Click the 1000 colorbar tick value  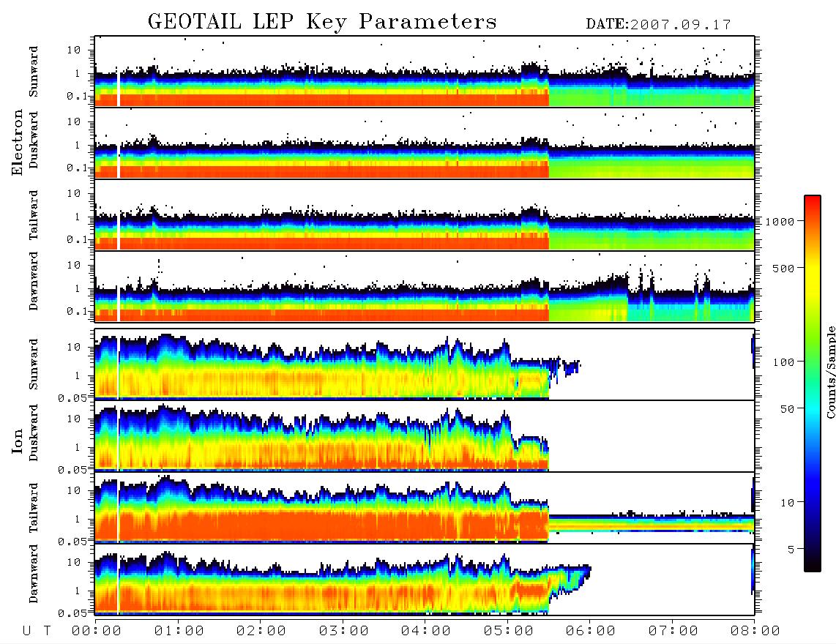[x=780, y=222]
